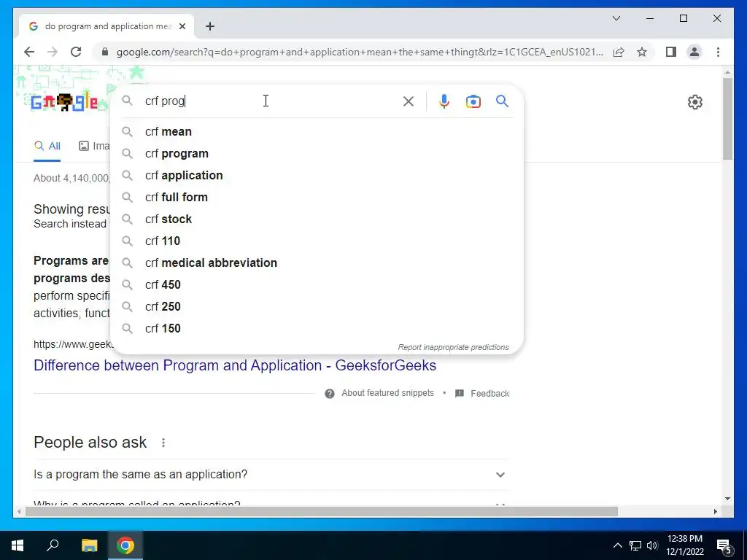
Task: Click Chrome icon in taskbar
Action: pos(125,545)
